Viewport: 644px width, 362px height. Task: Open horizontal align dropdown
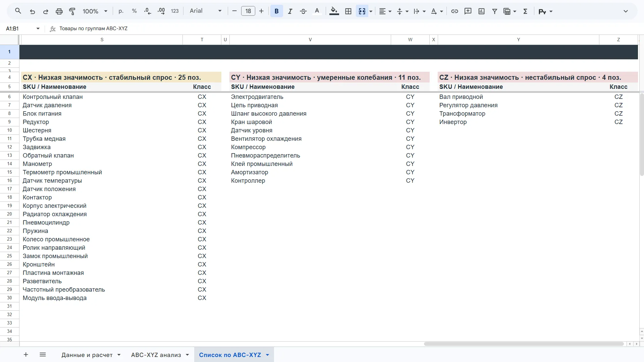pos(385,11)
